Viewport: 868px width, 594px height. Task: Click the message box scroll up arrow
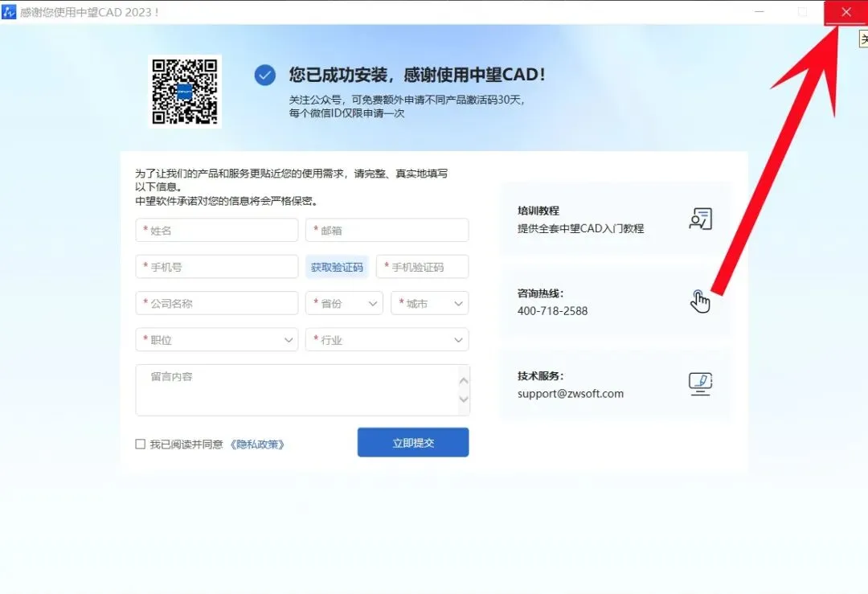pos(464,381)
